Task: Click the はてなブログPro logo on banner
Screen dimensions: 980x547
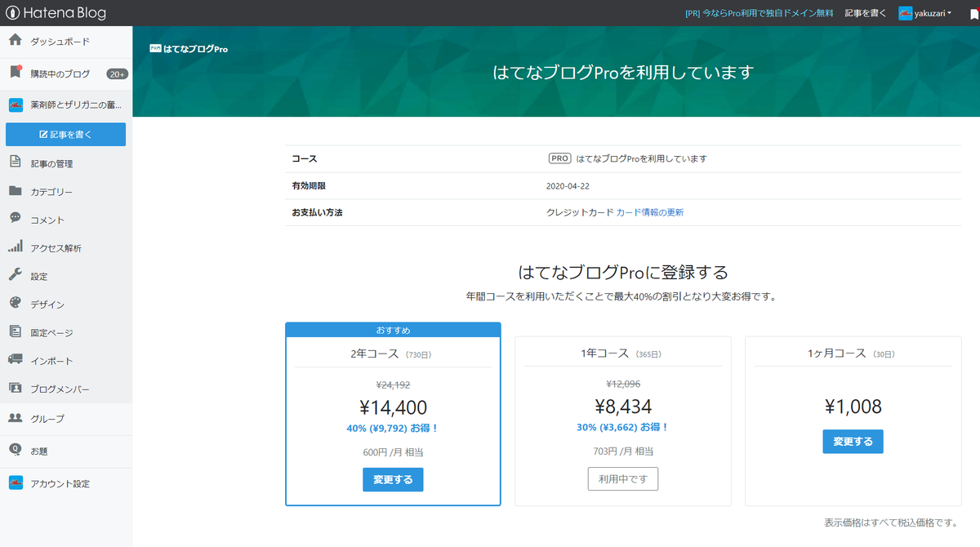Action: (189, 48)
